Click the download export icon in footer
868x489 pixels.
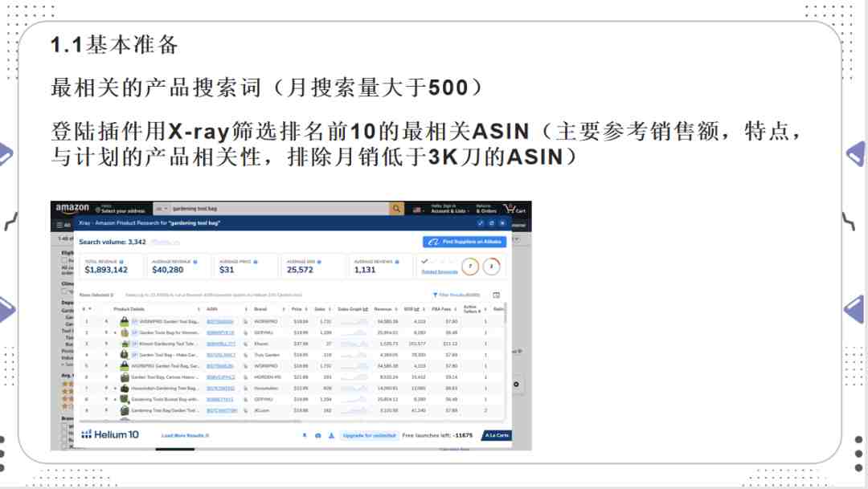pyautogui.click(x=331, y=435)
